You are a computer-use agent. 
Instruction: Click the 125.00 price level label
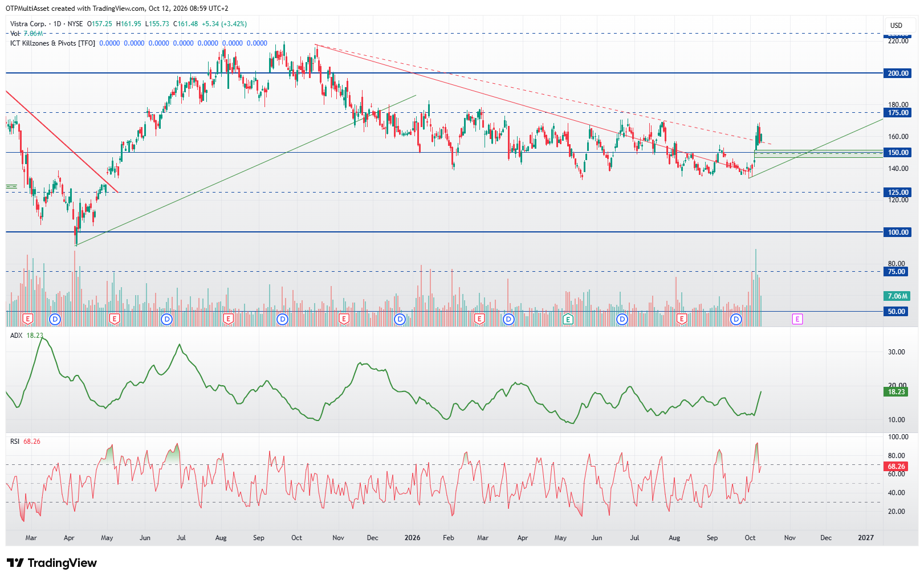[x=898, y=193]
